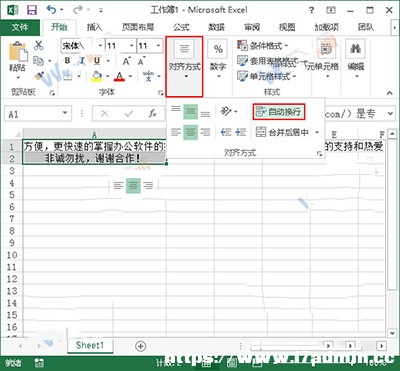Toggle italic formatting
This screenshot has height=371, width=400.
click(82, 61)
